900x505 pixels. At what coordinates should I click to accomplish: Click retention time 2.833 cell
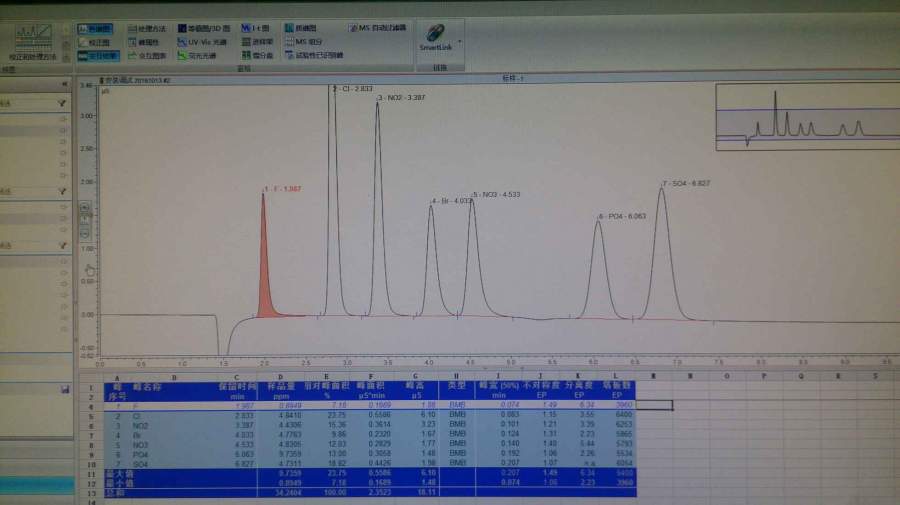pos(244,416)
